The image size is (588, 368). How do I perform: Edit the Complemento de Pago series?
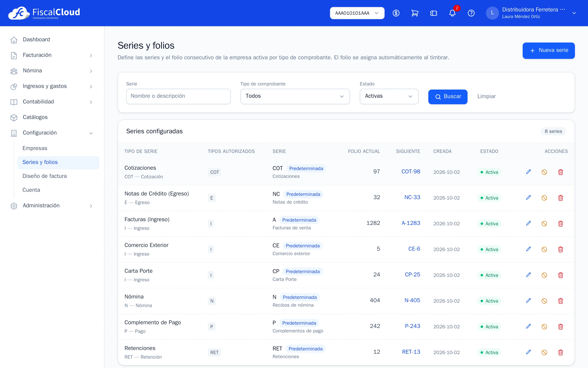(528, 326)
